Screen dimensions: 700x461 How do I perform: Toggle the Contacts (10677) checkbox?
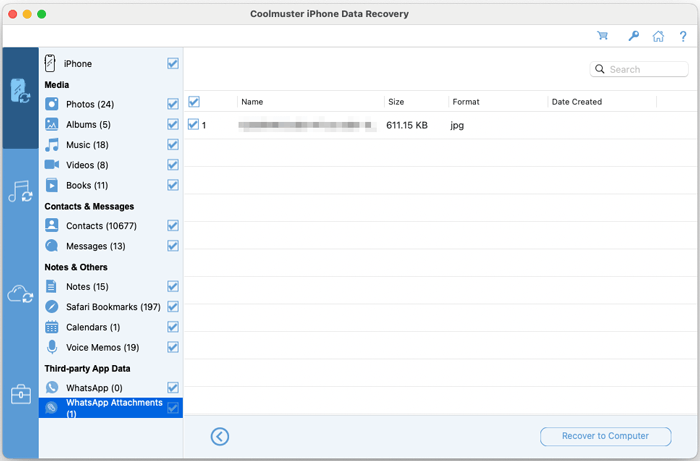tap(173, 225)
